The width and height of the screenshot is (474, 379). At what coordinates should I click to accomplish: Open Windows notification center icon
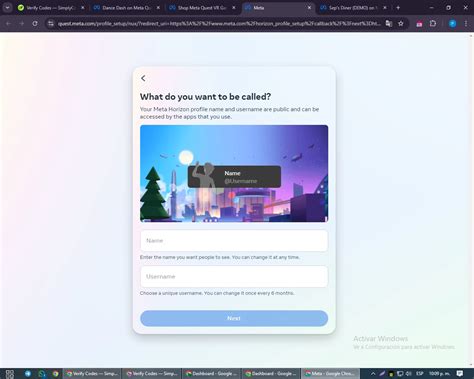(x=460, y=373)
